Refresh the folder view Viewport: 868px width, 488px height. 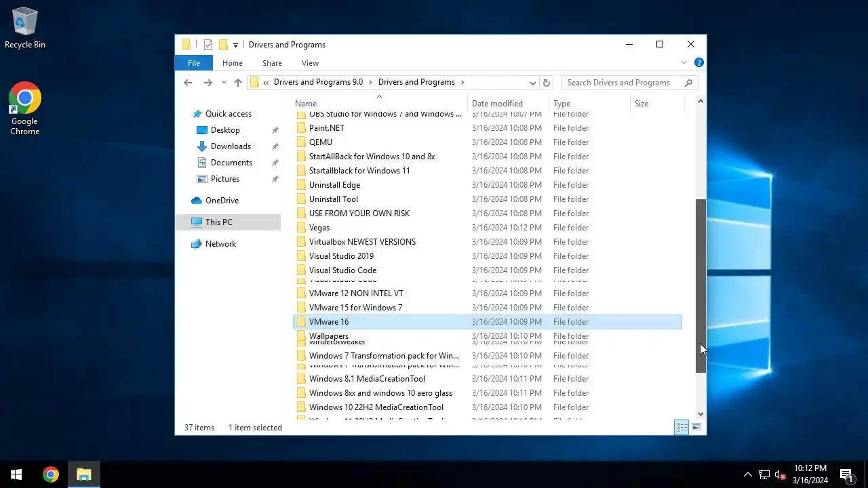pos(547,83)
